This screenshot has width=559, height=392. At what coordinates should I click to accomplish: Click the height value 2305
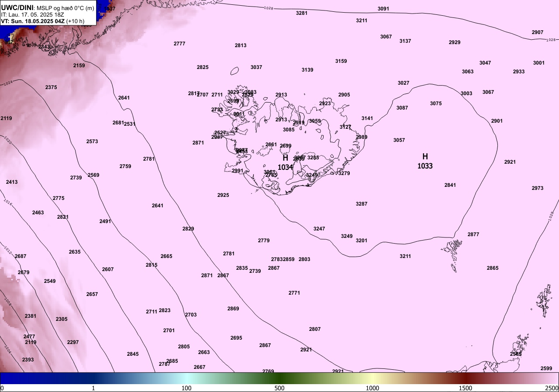click(x=62, y=319)
